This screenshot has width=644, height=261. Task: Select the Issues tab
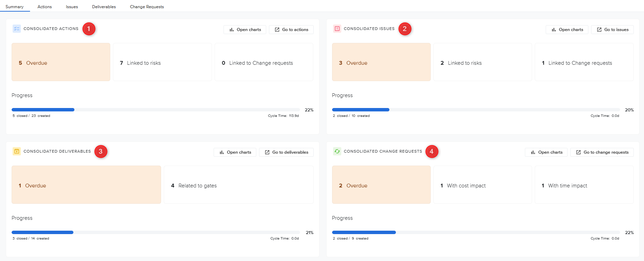tap(72, 7)
